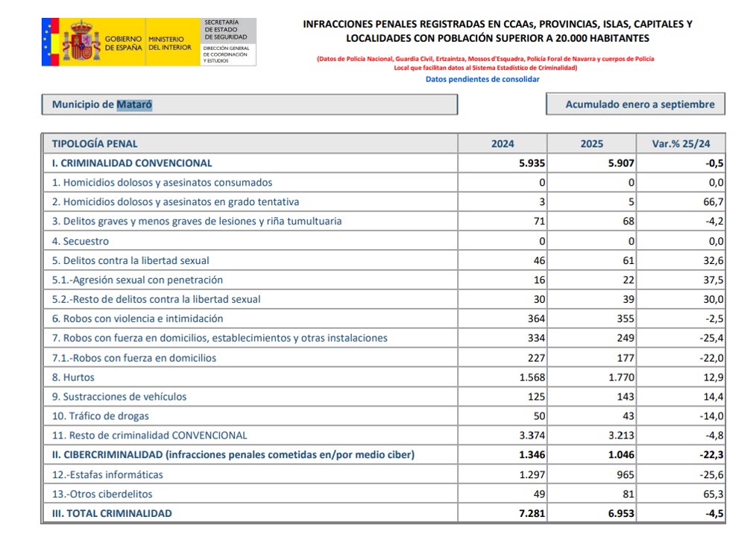
Task: Select the III. TOTAL CRIMINALIDAD row label
Action: pos(112,513)
